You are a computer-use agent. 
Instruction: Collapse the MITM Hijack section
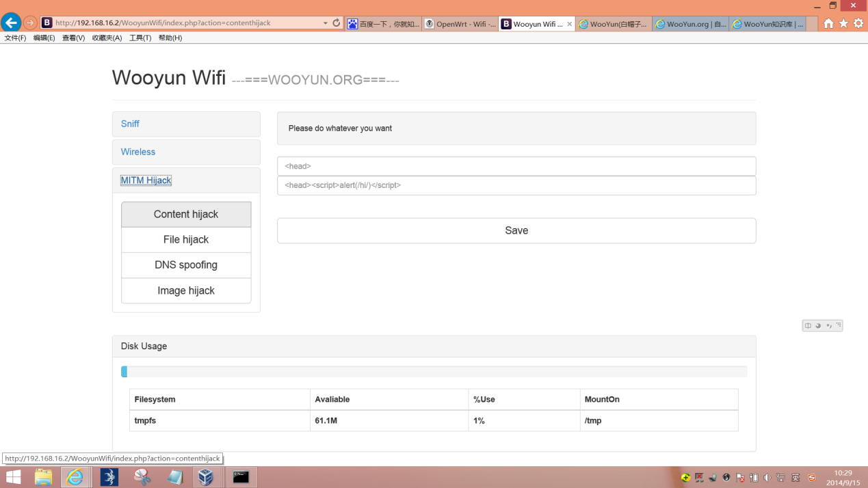146,180
